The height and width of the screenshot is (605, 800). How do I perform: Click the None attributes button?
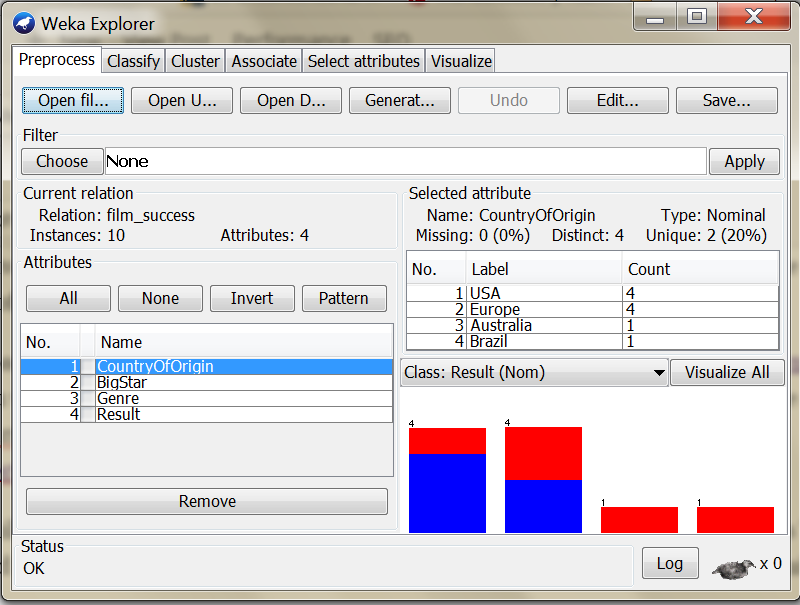[160, 298]
